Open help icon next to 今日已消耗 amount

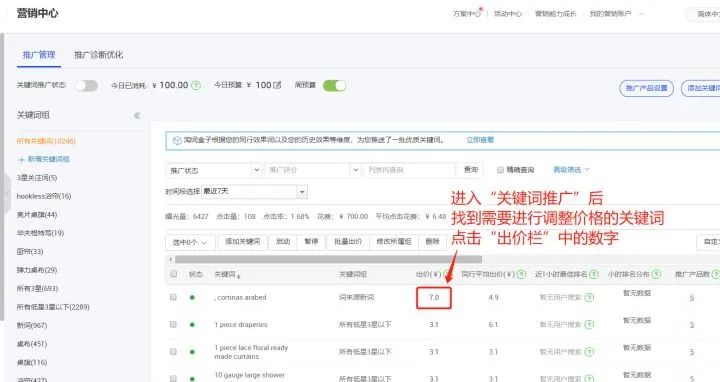(x=196, y=85)
